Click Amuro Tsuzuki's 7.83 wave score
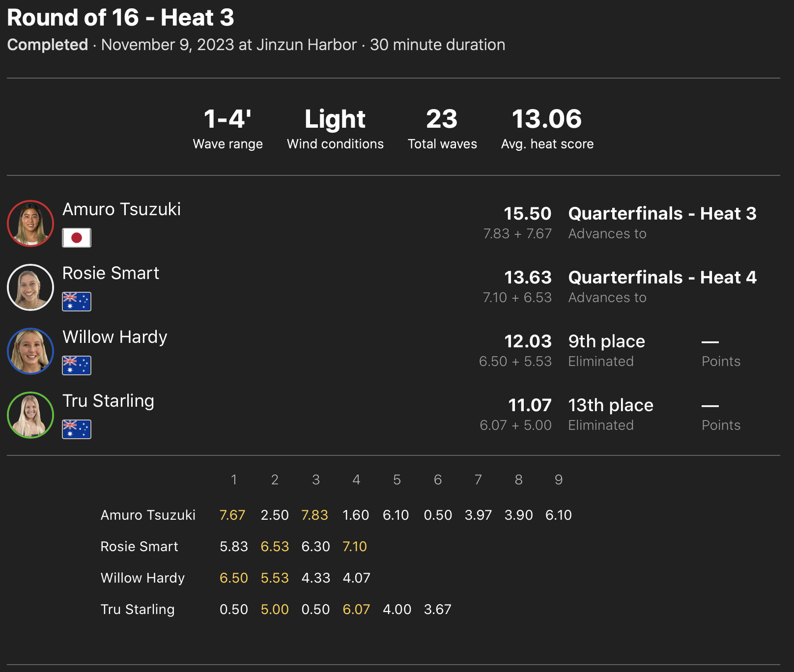Viewport: 794px width, 672px height. [314, 515]
